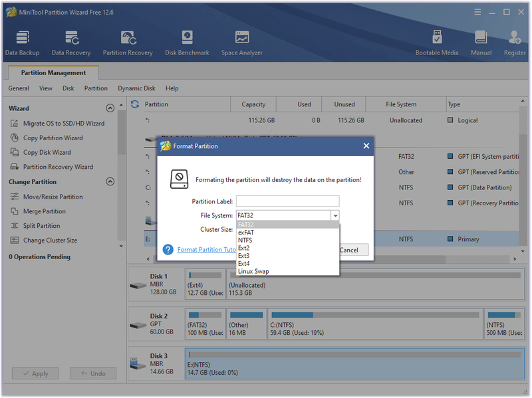Select Ext2 from the file system list
The height and width of the screenshot is (398, 532).
(x=288, y=248)
